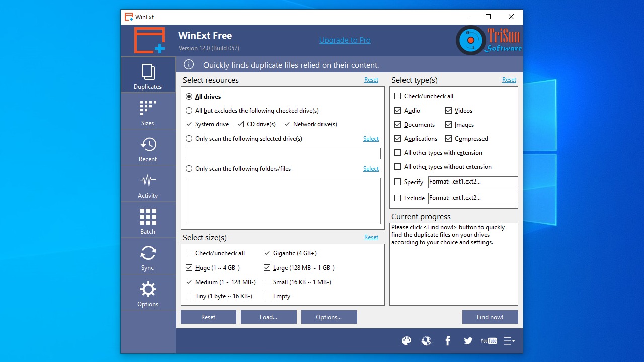The height and width of the screenshot is (362, 644).
Task: Click Reset link for Select size(s)
Action: [x=371, y=237]
